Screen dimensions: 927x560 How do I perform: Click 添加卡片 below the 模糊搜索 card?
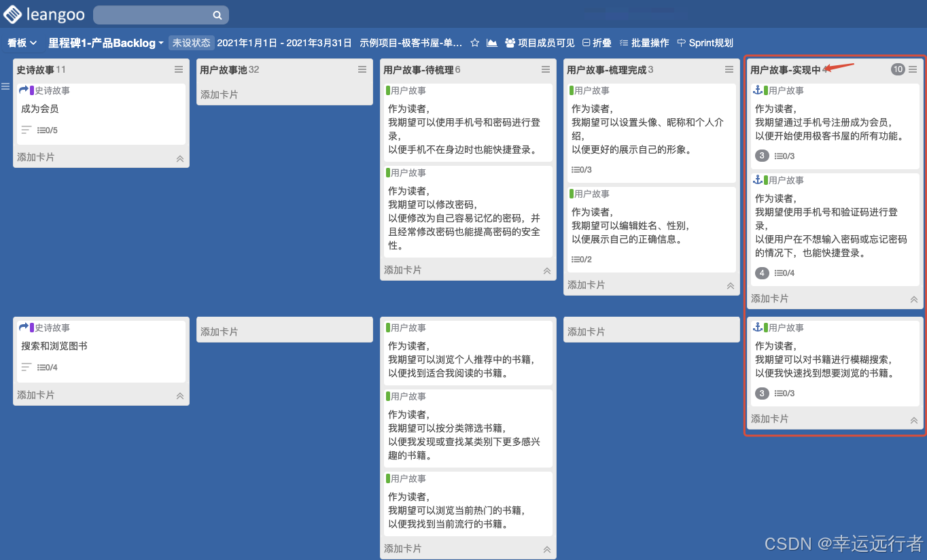tap(770, 419)
